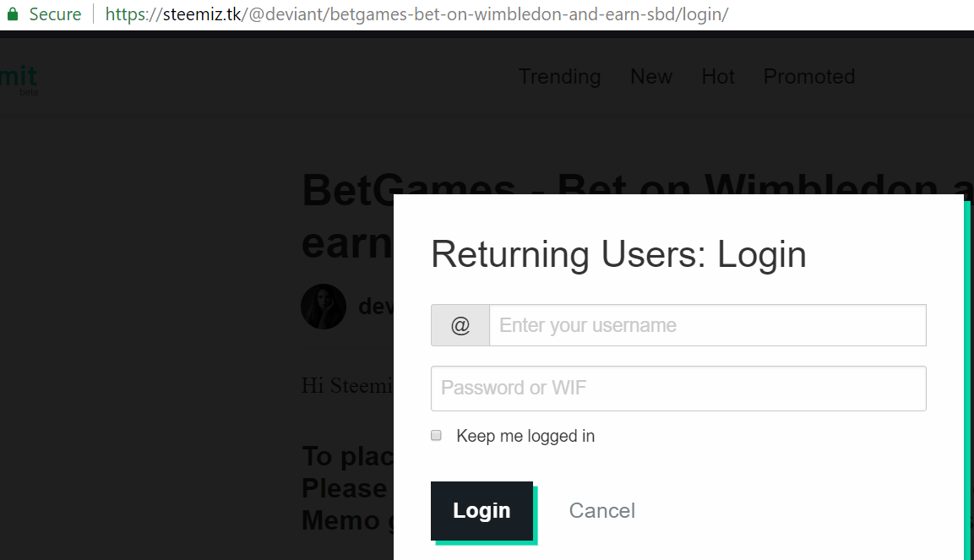Click the @ symbol prefix box
974x560 pixels.
(460, 325)
